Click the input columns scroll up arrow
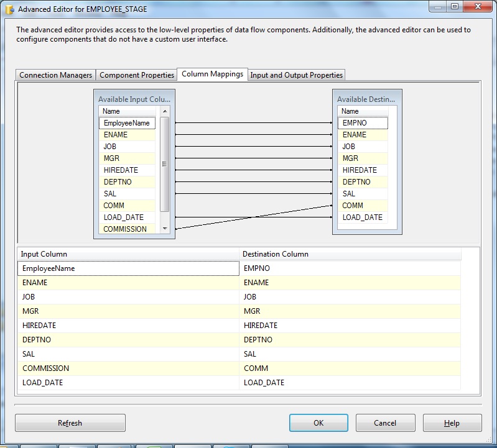Screen dimensions: 497x448 coord(165,111)
